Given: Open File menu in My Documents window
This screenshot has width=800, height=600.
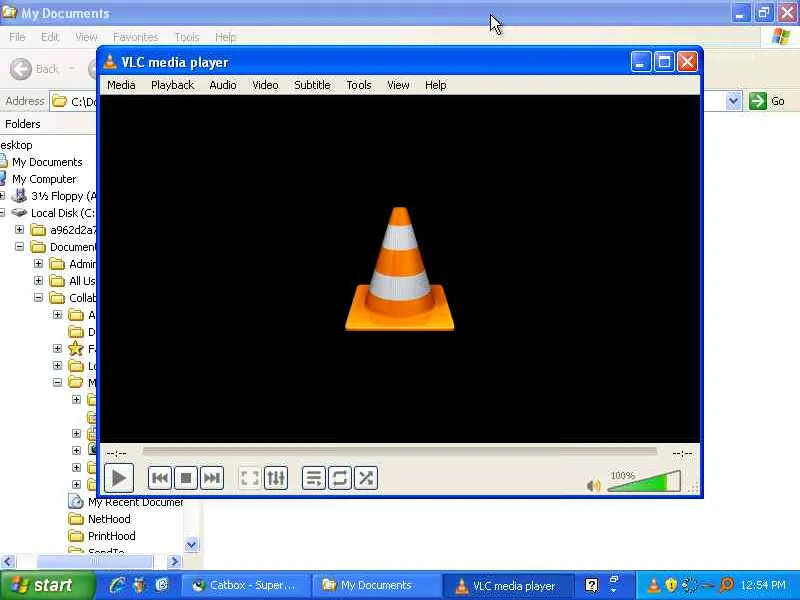Looking at the screenshot, I should (x=17, y=37).
